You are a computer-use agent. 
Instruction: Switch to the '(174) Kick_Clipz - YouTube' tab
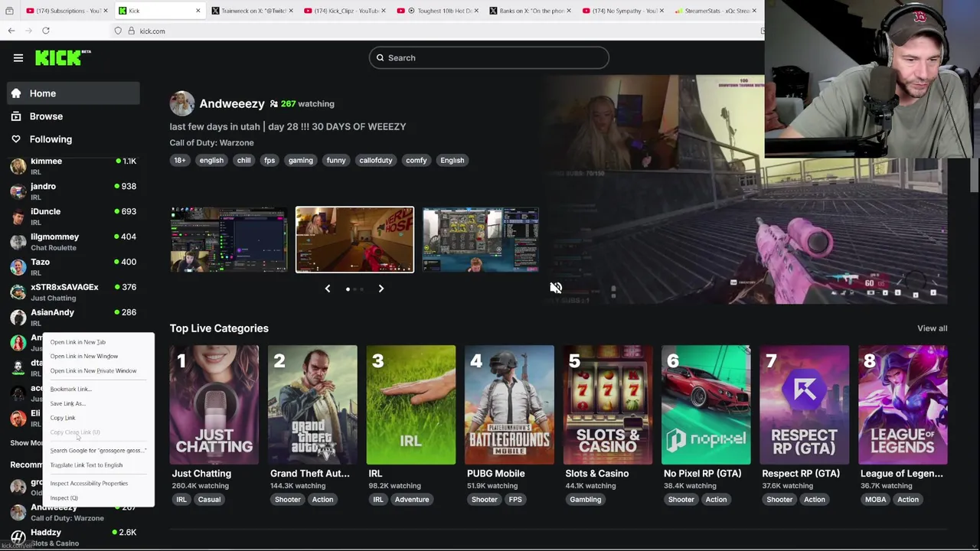point(345,11)
